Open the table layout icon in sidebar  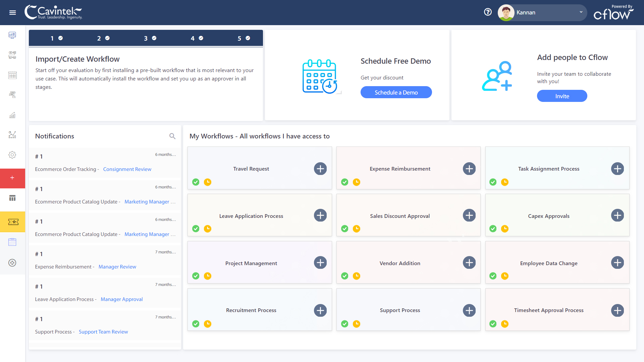tap(12, 198)
